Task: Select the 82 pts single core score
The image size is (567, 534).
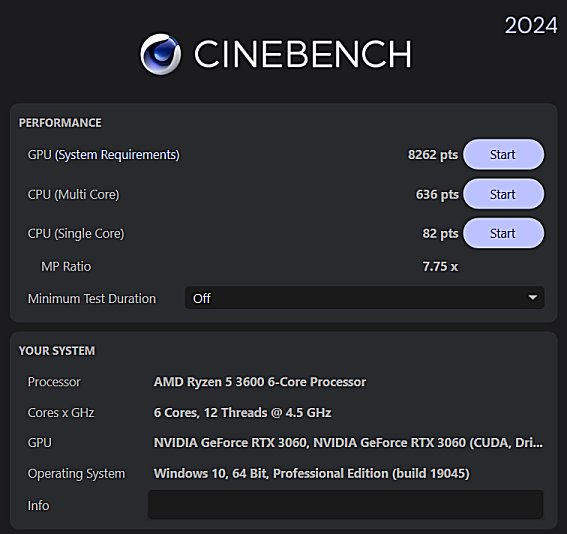Action: pos(440,234)
